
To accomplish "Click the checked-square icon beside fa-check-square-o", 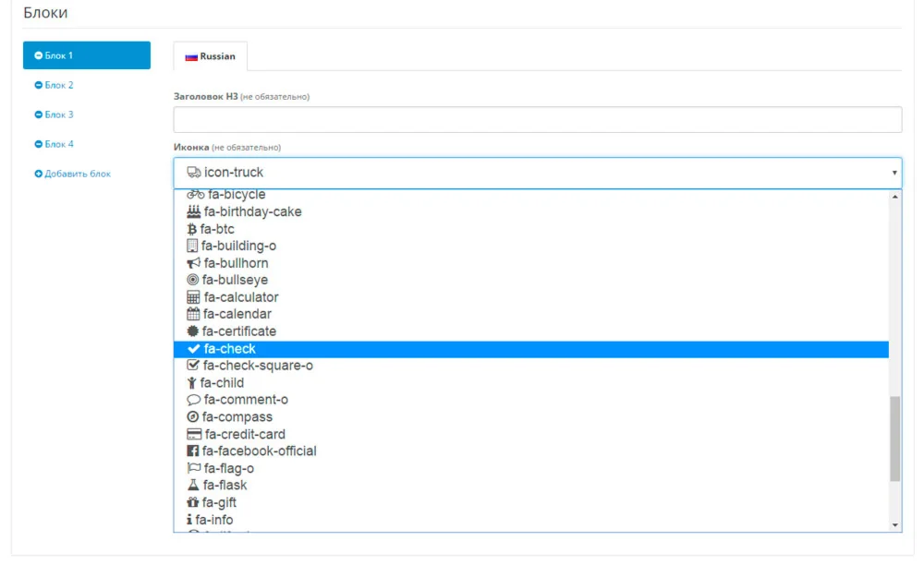I will pyautogui.click(x=193, y=366).
